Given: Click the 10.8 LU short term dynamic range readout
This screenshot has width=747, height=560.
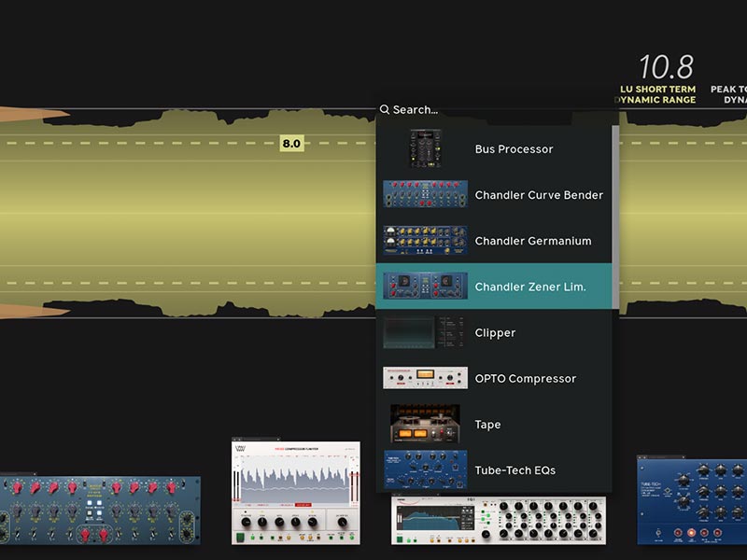Looking at the screenshot, I should 665,68.
